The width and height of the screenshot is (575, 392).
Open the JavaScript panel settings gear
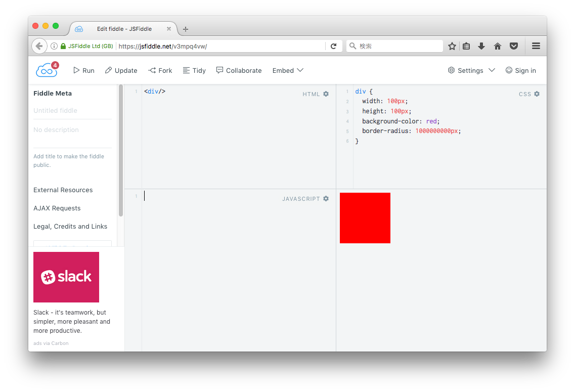(x=326, y=198)
